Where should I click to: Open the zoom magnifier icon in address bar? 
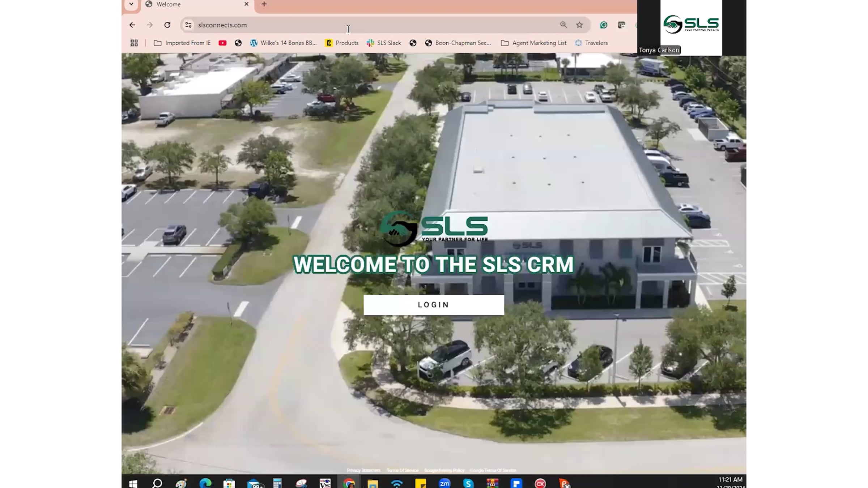pyautogui.click(x=563, y=25)
